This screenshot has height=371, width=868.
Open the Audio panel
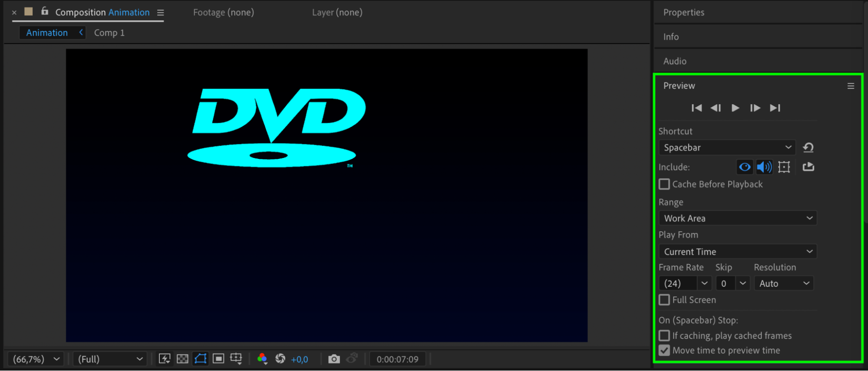675,61
